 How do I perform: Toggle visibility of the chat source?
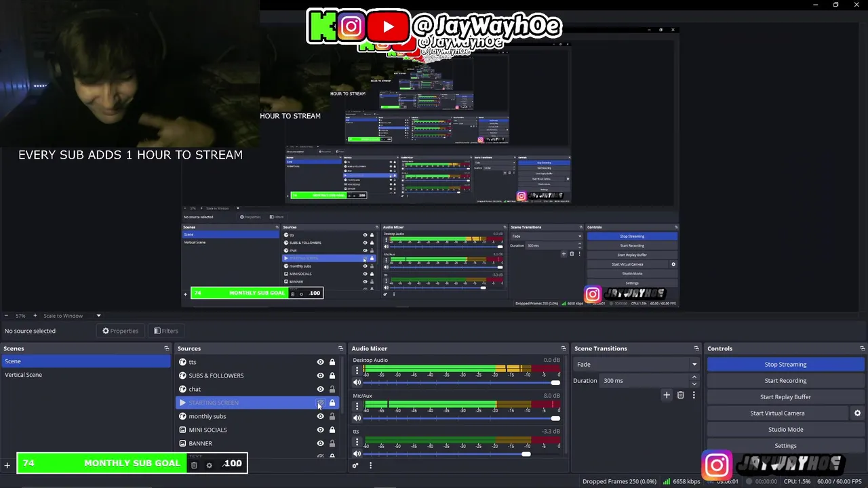pos(321,389)
